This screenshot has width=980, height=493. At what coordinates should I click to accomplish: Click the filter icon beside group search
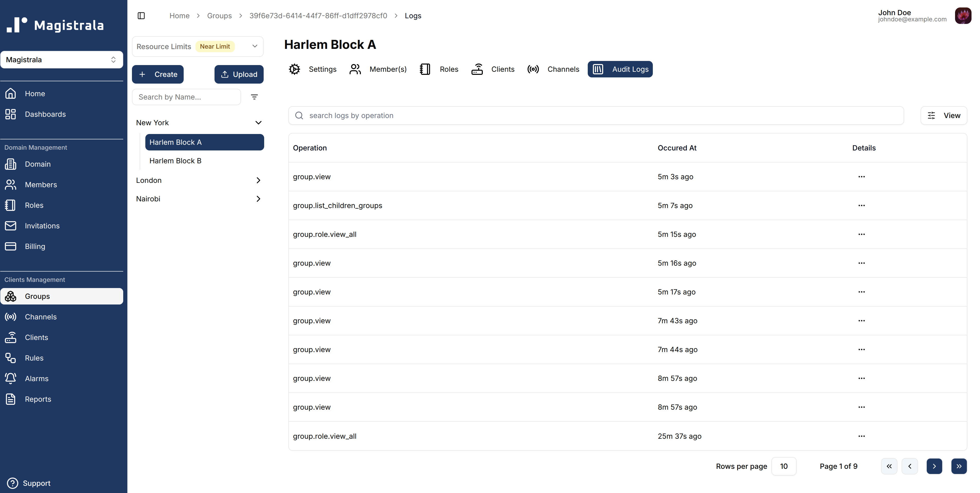click(x=254, y=97)
